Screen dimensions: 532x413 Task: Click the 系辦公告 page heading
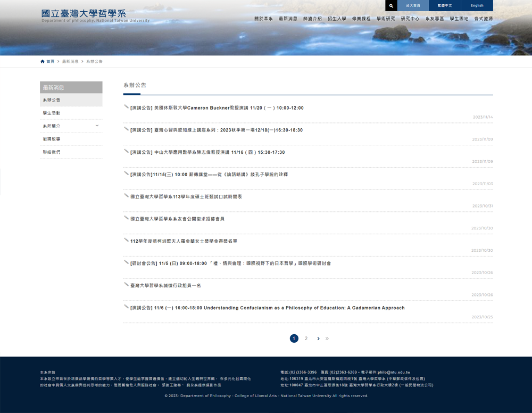coord(135,85)
